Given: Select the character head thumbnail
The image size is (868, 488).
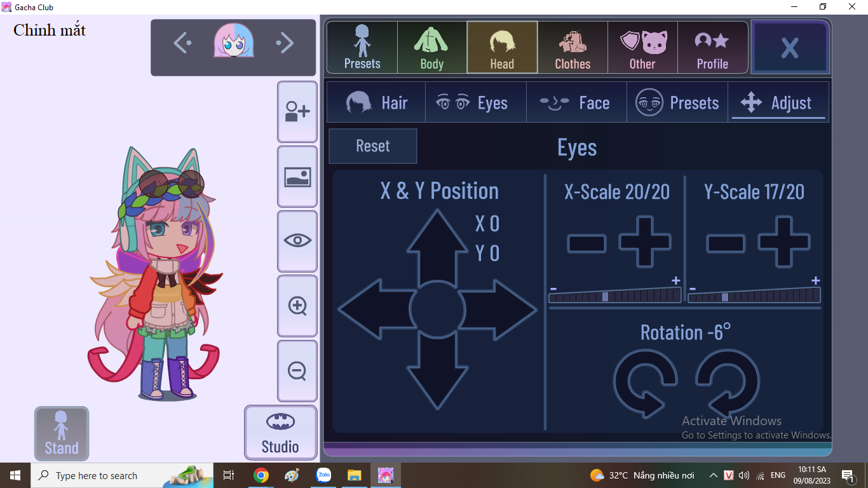Looking at the screenshot, I should (234, 41).
